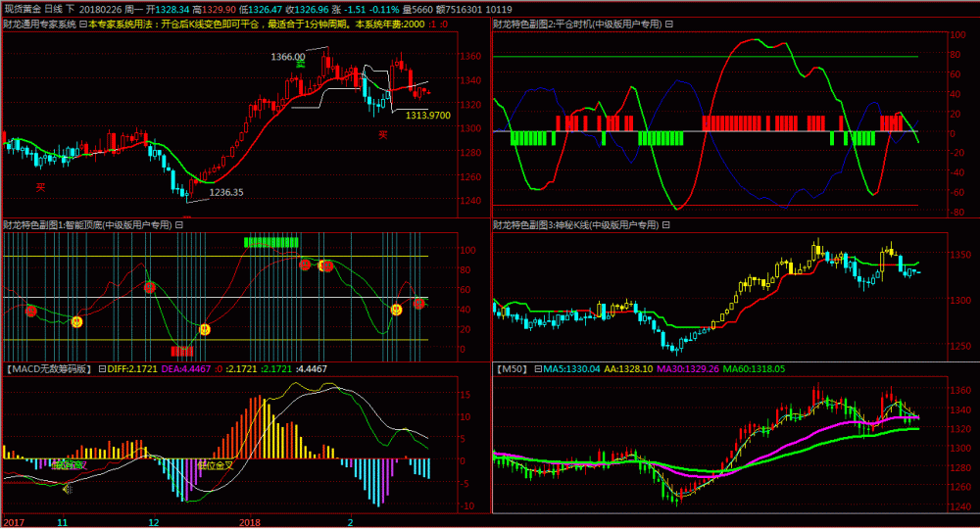Click the green 卖 signal near 1366.00
The width and height of the screenshot is (980, 529).
point(301,63)
